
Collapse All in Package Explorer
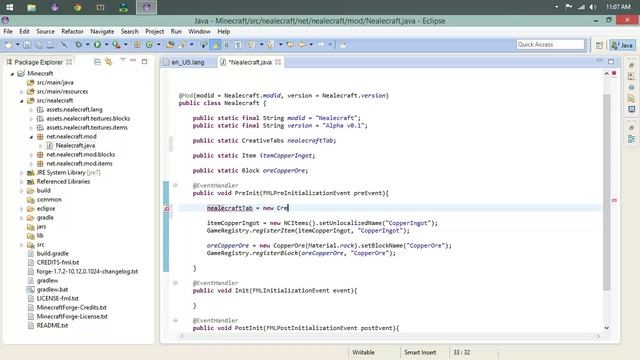[97, 62]
